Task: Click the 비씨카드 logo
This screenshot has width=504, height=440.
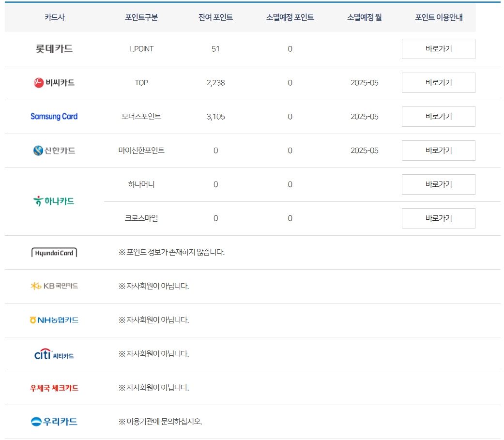Action: point(54,83)
